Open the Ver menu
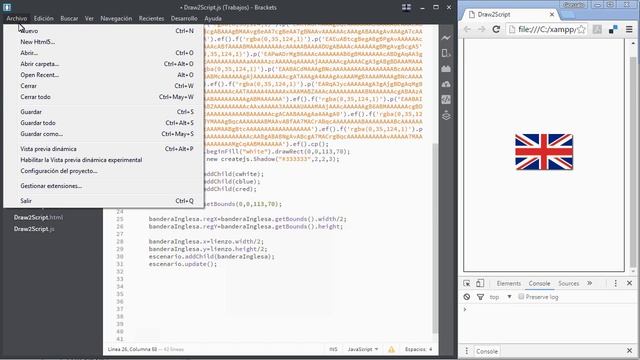The height and width of the screenshot is (360, 640). (89, 18)
